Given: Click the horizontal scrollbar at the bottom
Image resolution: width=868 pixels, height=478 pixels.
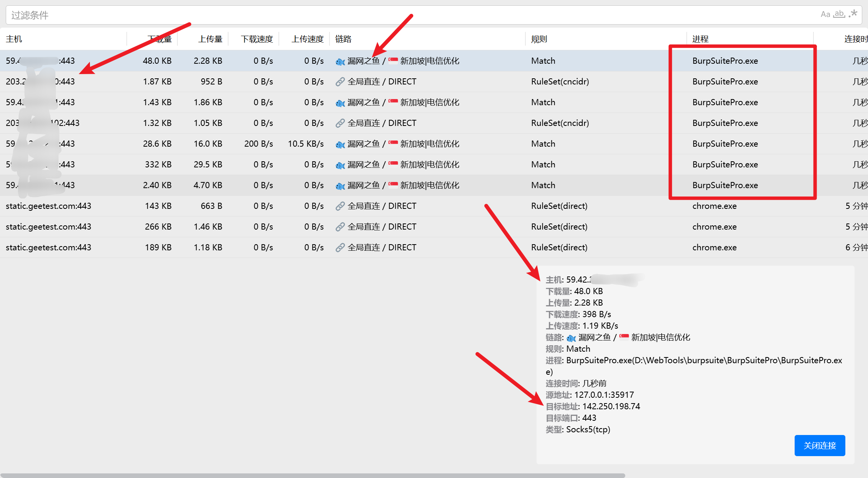Looking at the screenshot, I should click(x=313, y=475).
